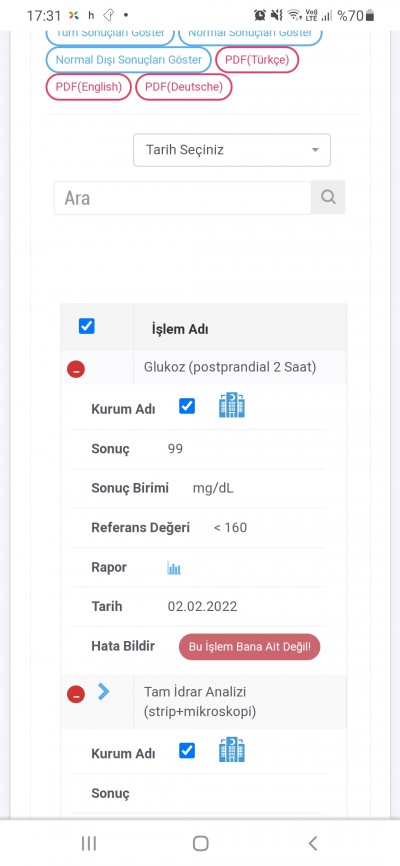Tap the search magnifier icon
Screen dimensions: 400x866
click(x=328, y=197)
